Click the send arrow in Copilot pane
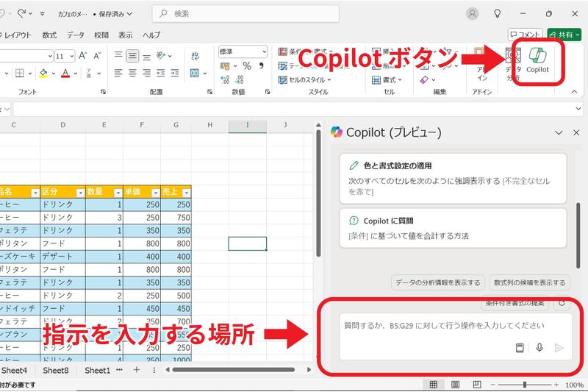 click(559, 348)
